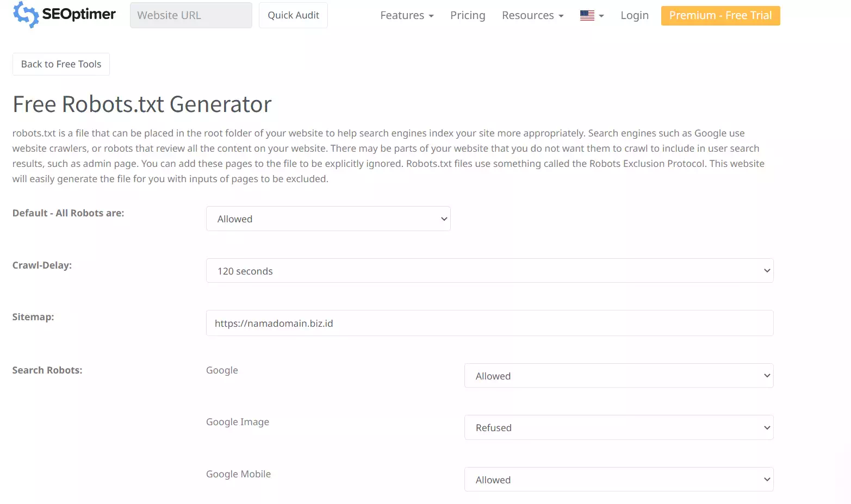Open the Google robot permission dropdown

(619, 376)
